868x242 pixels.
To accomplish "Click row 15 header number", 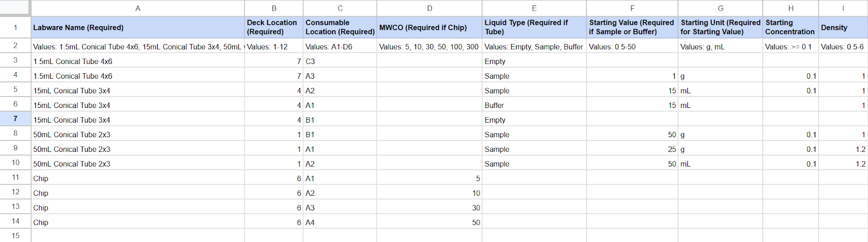I will 15,236.
